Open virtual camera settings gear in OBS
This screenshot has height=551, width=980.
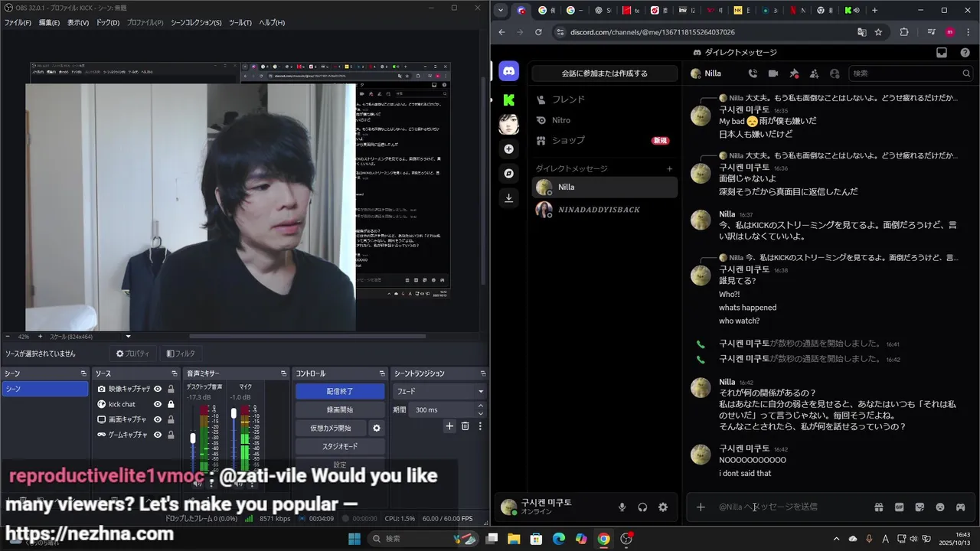tap(376, 428)
